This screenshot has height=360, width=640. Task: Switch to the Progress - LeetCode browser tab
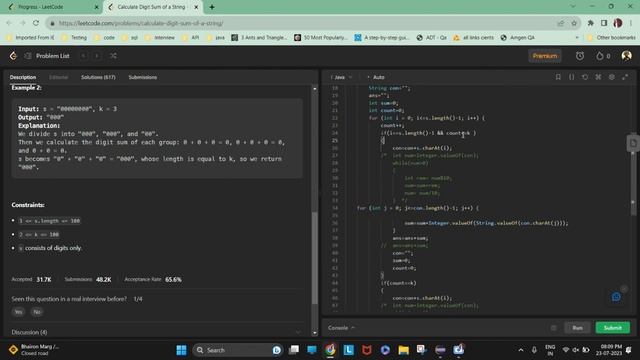click(52, 7)
